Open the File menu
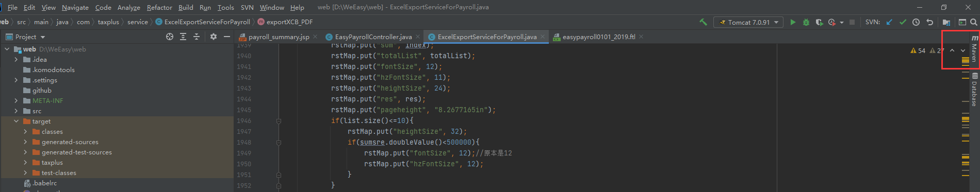980x192 pixels. point(12,7)
